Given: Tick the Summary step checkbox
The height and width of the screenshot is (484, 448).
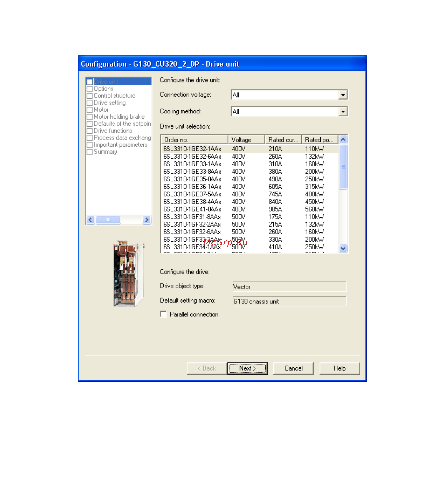Looking at the screenshot, I should (90, 152).
